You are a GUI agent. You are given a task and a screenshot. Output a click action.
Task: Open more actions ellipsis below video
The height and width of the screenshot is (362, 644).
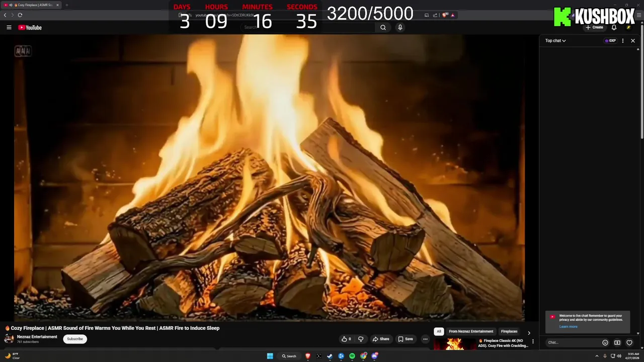(x=425, y=339)
